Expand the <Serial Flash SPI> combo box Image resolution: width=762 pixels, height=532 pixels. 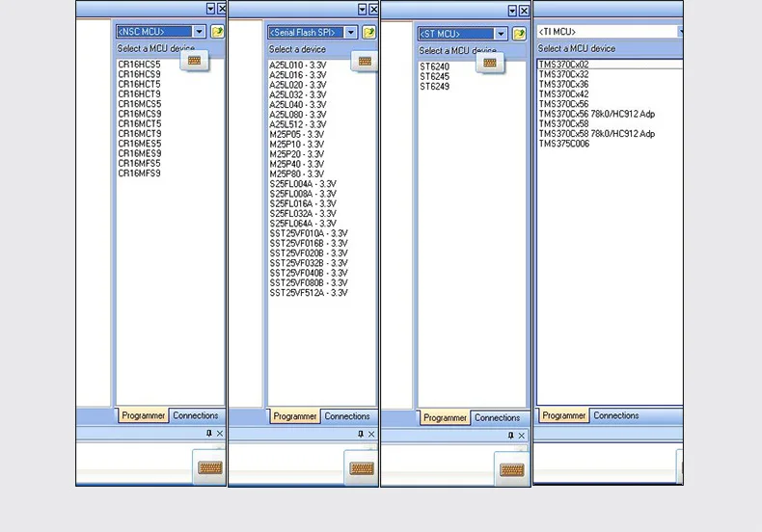pos(350,33)
